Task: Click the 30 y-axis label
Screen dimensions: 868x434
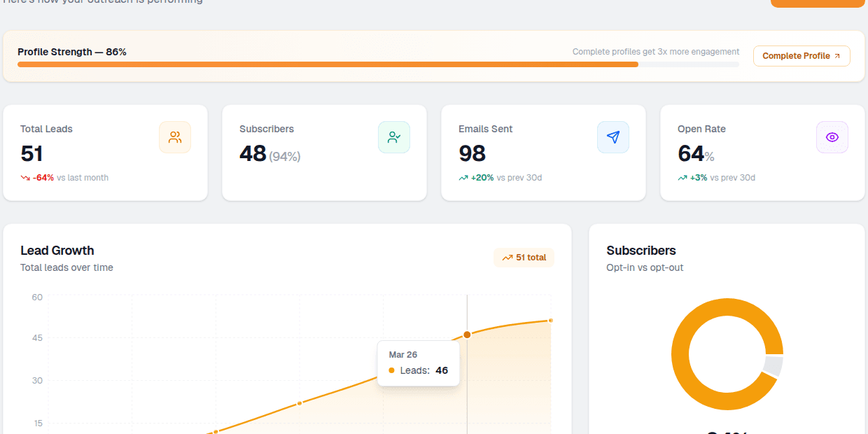Action: tap(37, 381)
